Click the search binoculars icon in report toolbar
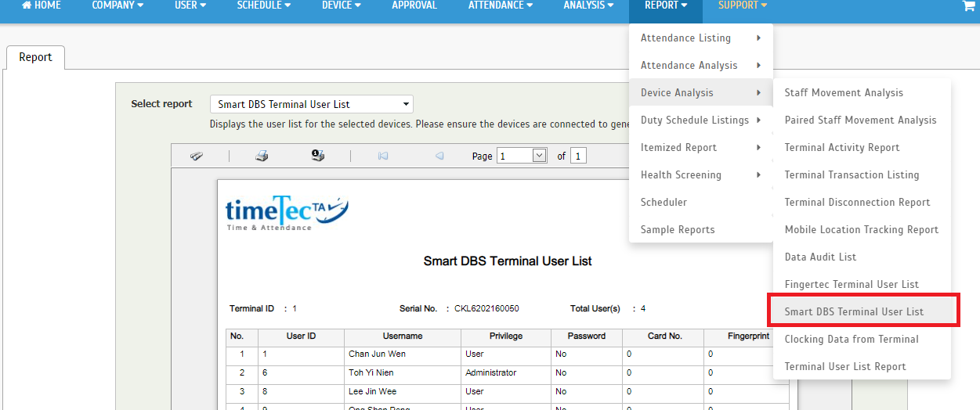Viewport: 980px width, 410px height. pos(197,156)
